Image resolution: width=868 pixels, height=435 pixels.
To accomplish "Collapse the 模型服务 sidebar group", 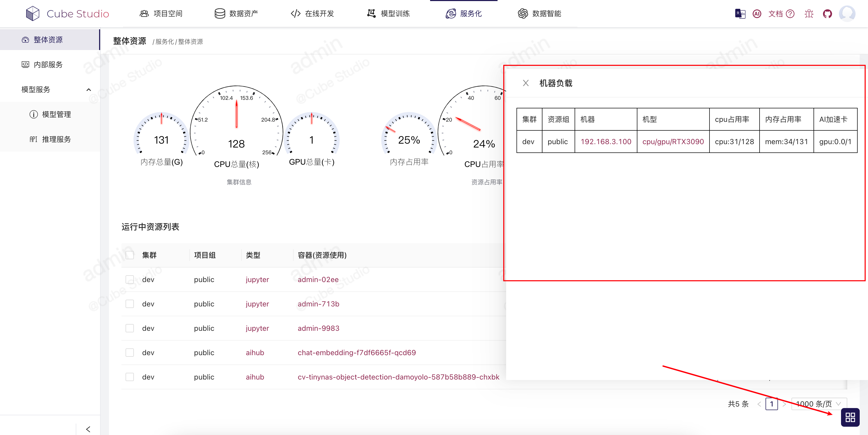I will pyautogui.click(x=89, y=89).
